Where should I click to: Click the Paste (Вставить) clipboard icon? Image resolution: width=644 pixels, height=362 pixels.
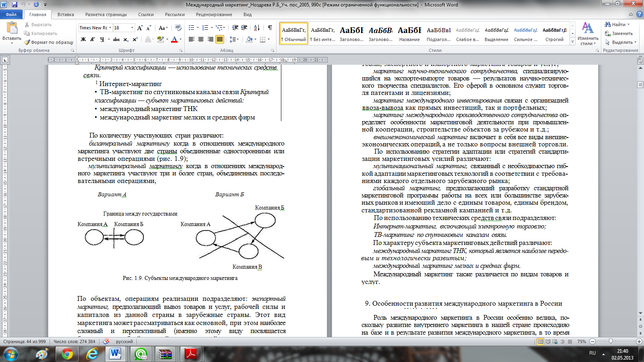click(12, 28)
